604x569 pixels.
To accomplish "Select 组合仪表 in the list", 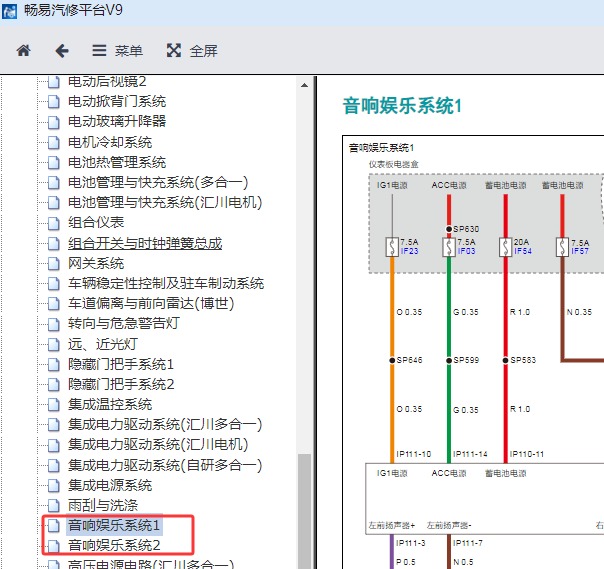I will (96, 222).
